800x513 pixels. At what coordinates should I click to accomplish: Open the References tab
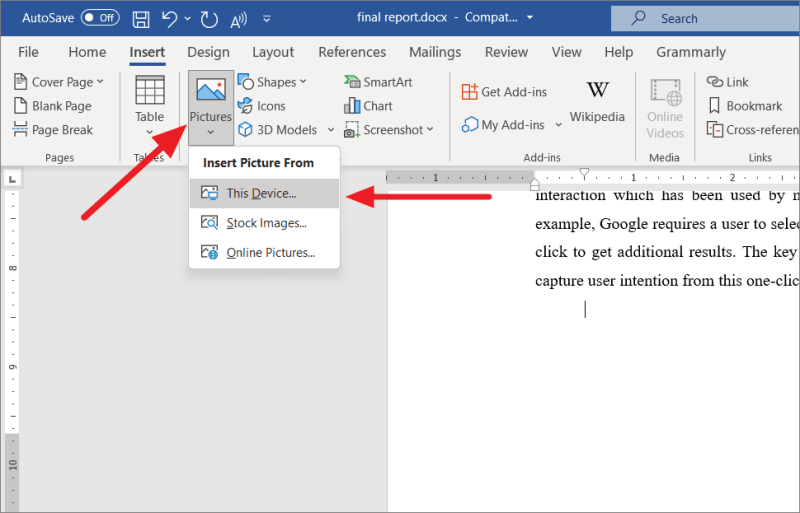coord(352,52)
